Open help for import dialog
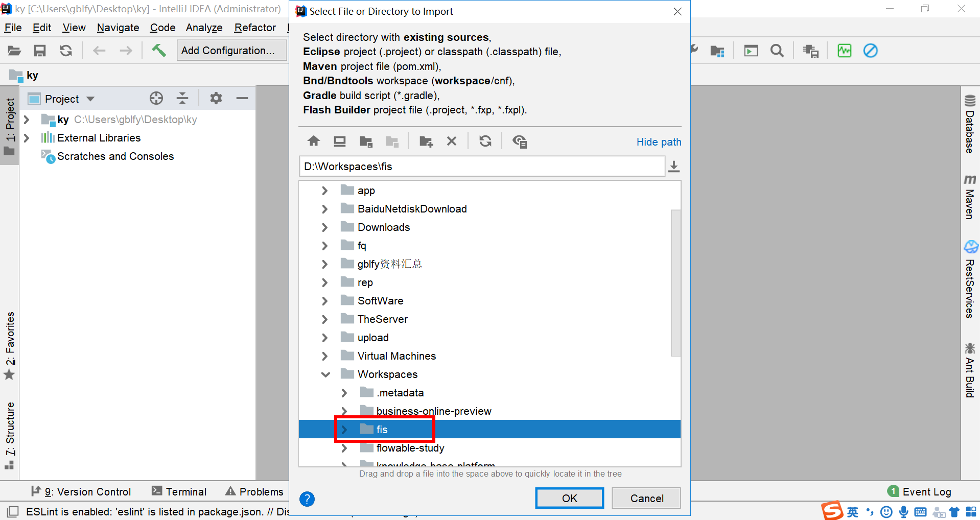980x520 pixels. click(x=307, y=499)
